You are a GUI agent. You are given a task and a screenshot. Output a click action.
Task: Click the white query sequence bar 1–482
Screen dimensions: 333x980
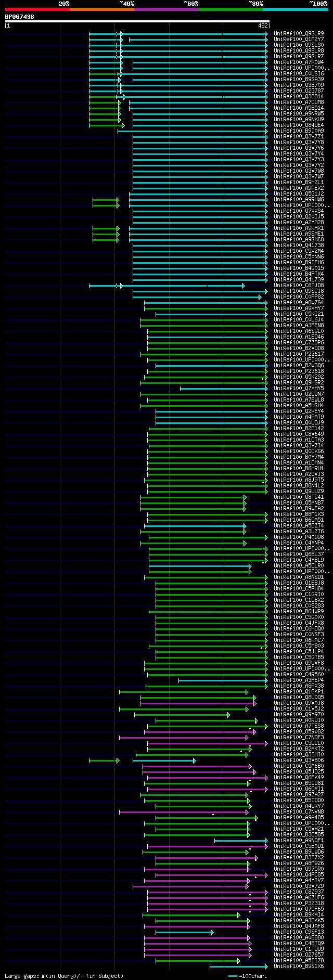[137, 21]
